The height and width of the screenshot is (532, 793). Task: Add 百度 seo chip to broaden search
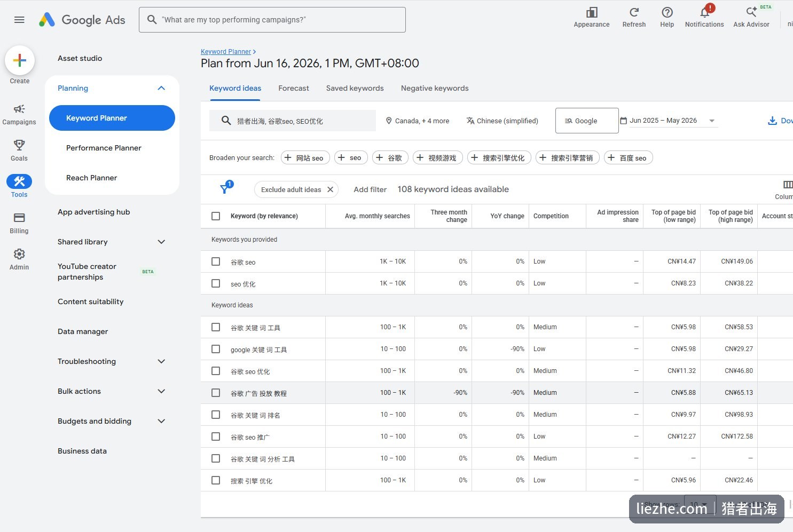click(x=629, y=157)
